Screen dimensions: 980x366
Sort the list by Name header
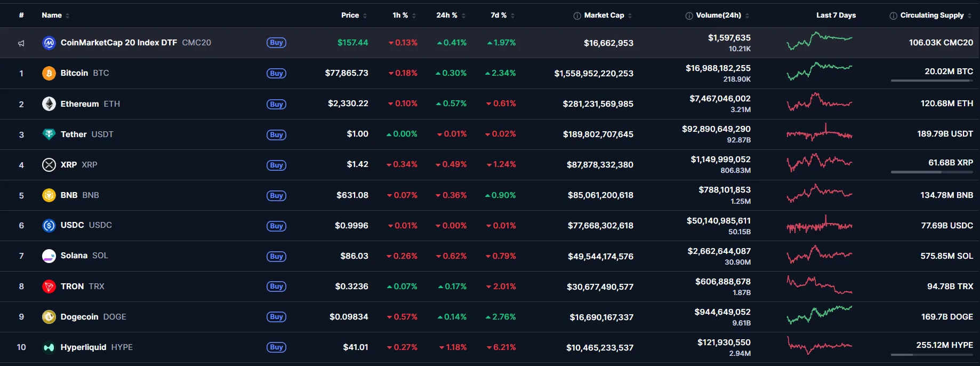click(52, 15)
